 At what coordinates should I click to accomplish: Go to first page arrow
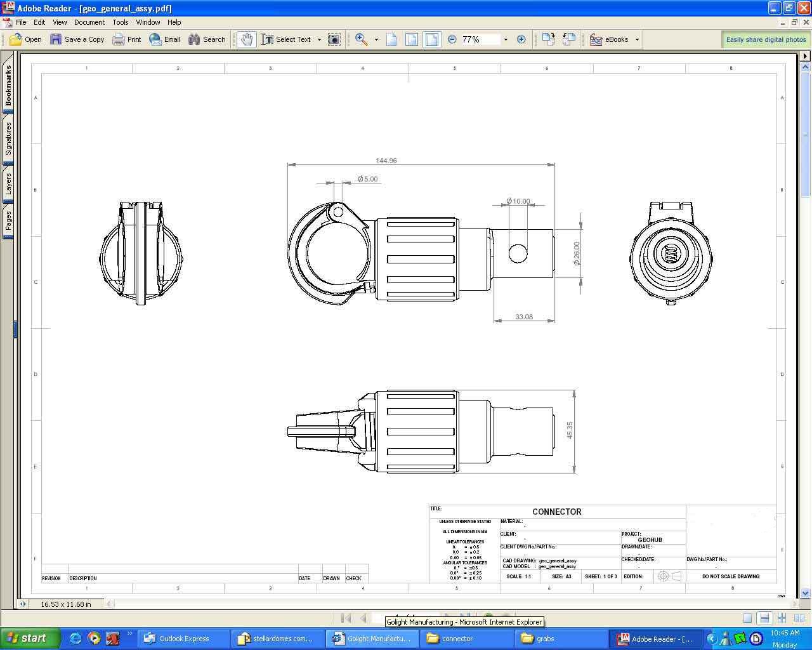click(346, 618)
